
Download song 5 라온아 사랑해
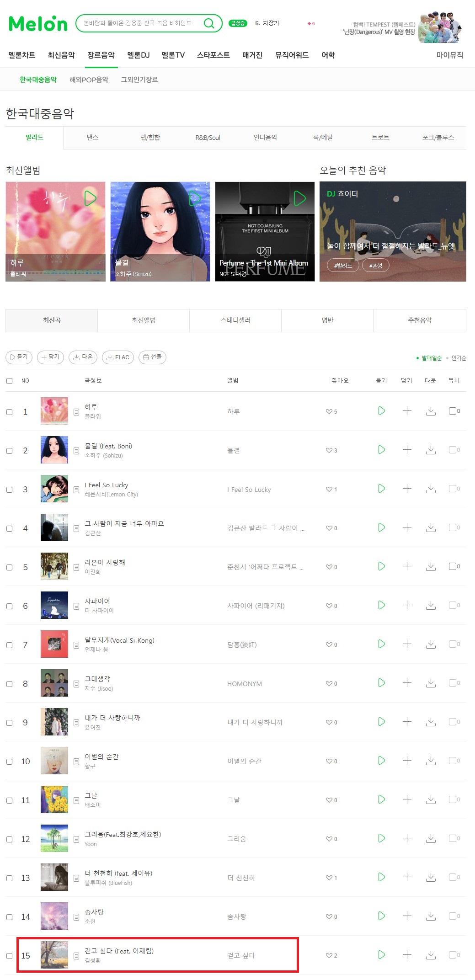click(430, 566)
